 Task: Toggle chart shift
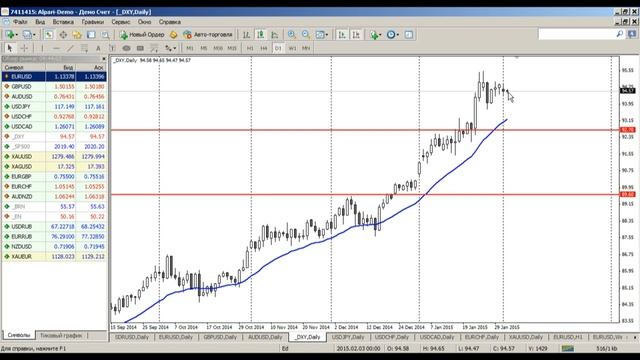356,35
